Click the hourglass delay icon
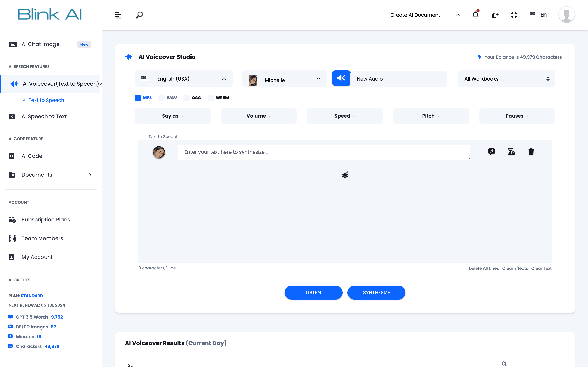This screenshot has width=588, height=367. [511, 152]
